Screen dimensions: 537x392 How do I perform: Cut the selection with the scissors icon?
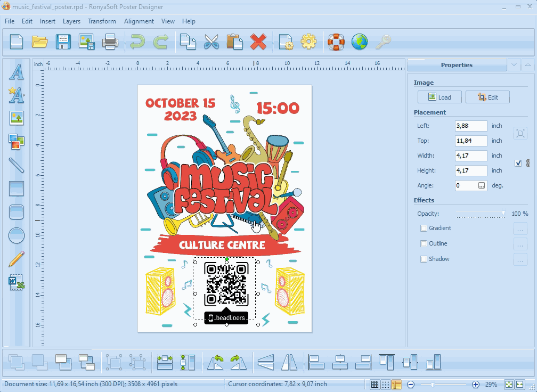pyautogui.click(x=211, y=42)
